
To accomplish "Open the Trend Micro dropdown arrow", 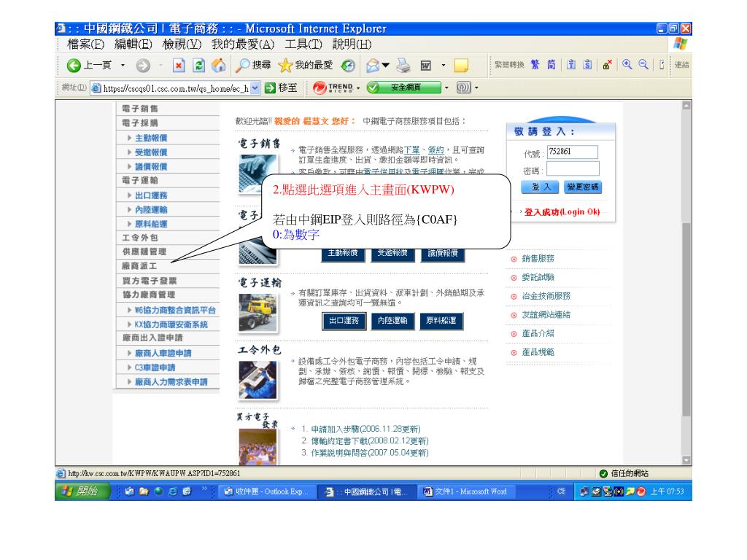I will [x=358, y=88].
